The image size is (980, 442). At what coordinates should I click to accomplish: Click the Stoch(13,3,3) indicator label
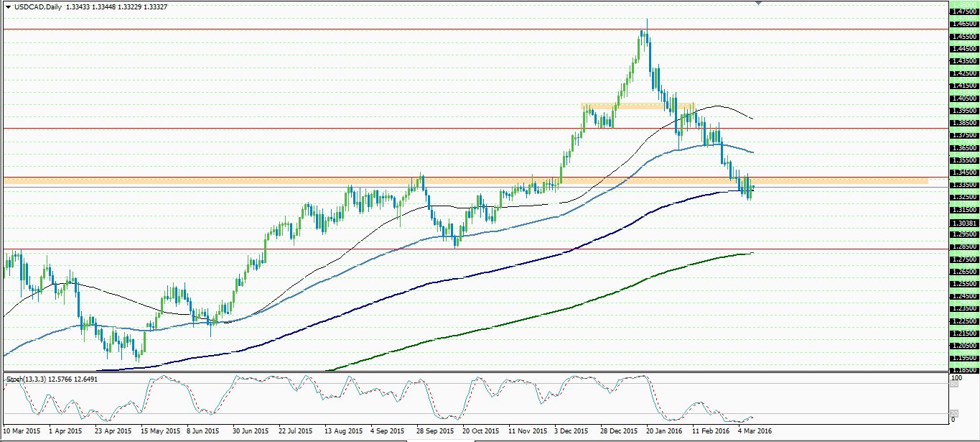point(27,378)
